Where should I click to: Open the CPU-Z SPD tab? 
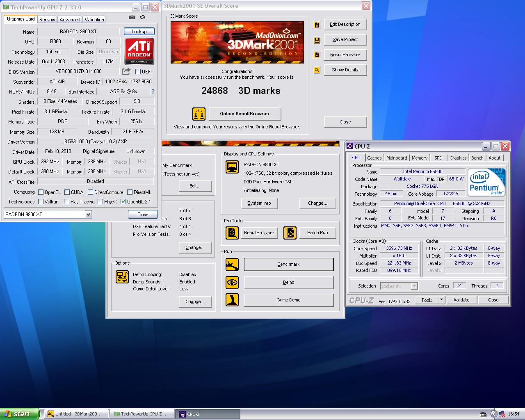438,158
